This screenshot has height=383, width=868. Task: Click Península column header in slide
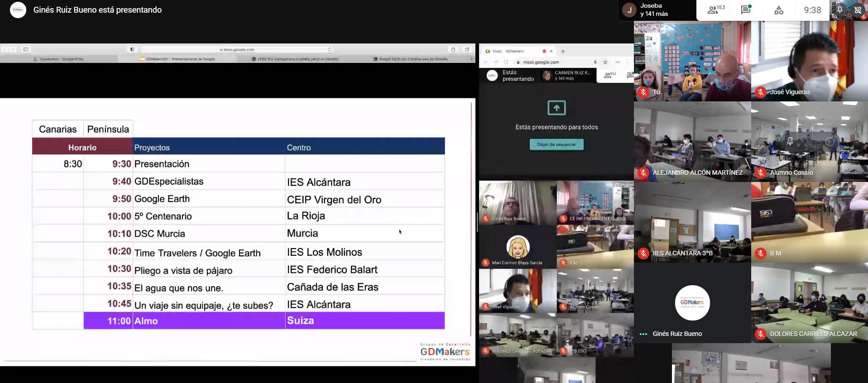coord(108,129)
